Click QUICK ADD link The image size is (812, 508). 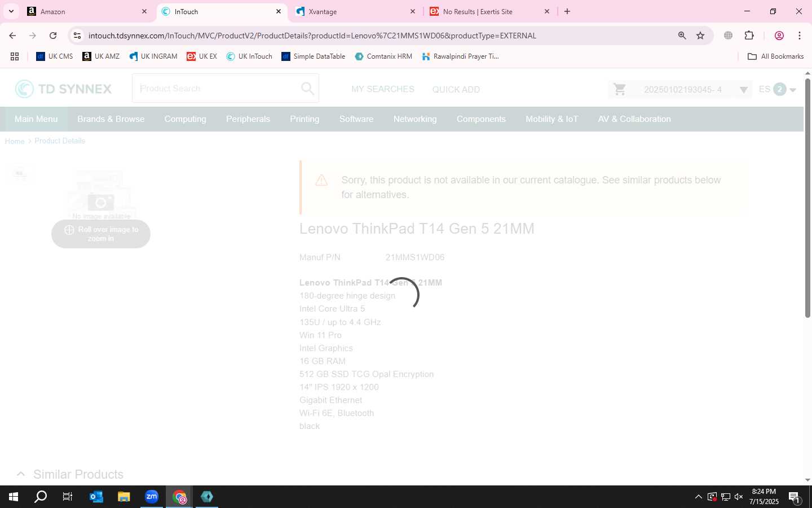pyautogui.click(x=456, y=90)
